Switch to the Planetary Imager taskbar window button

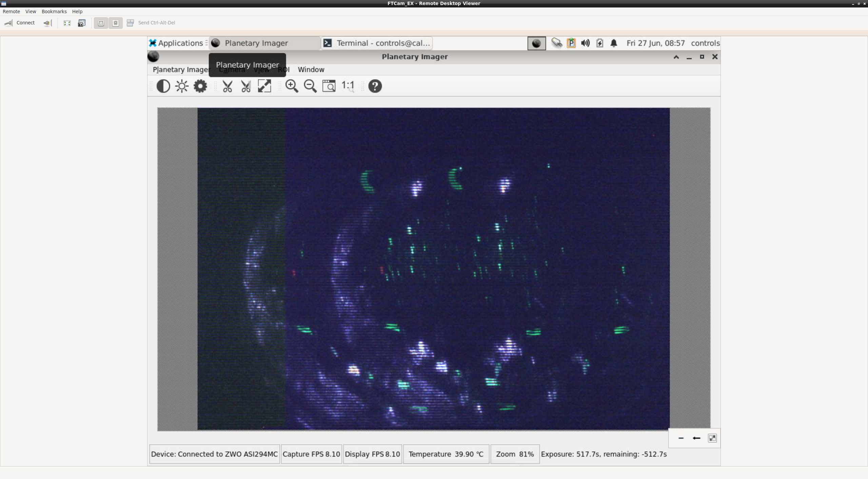[264, 43]
